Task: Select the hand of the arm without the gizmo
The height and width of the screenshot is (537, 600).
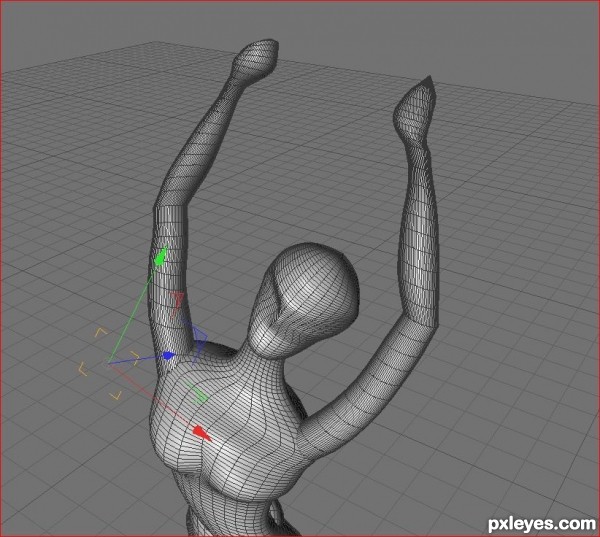Action: tap(415, 108)
